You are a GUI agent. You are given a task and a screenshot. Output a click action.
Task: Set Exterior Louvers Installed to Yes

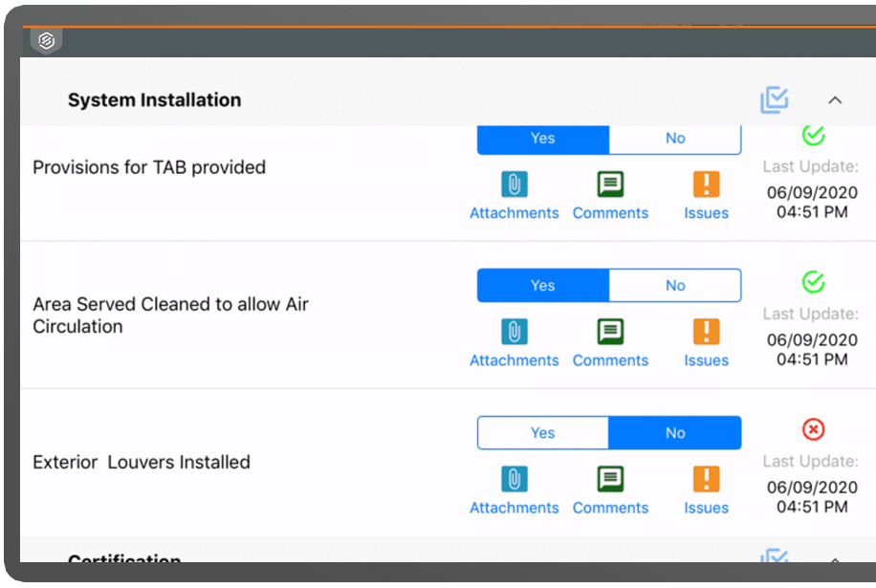click(x=542, y=432)
